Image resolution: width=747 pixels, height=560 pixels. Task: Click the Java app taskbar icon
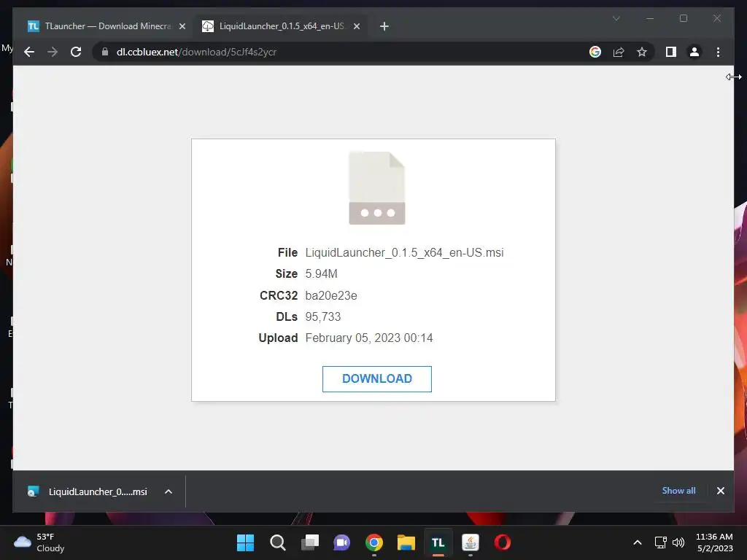[x=471, y=542]
